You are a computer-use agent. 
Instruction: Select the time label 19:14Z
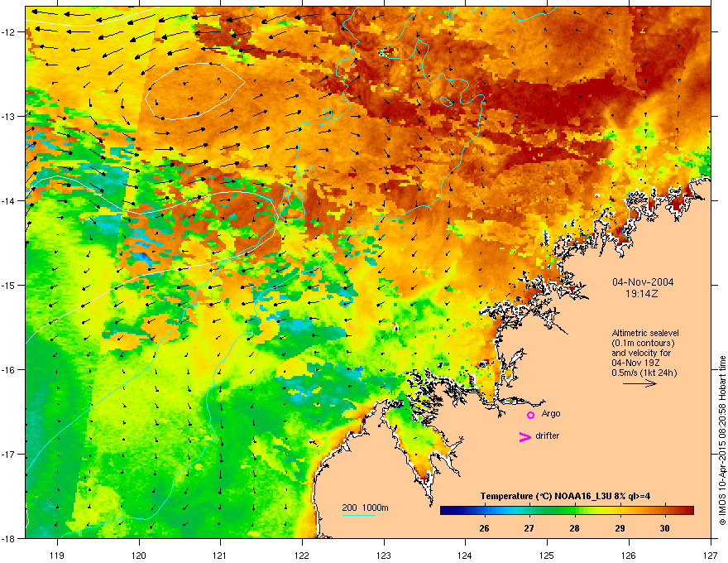[x=642, y=294]
